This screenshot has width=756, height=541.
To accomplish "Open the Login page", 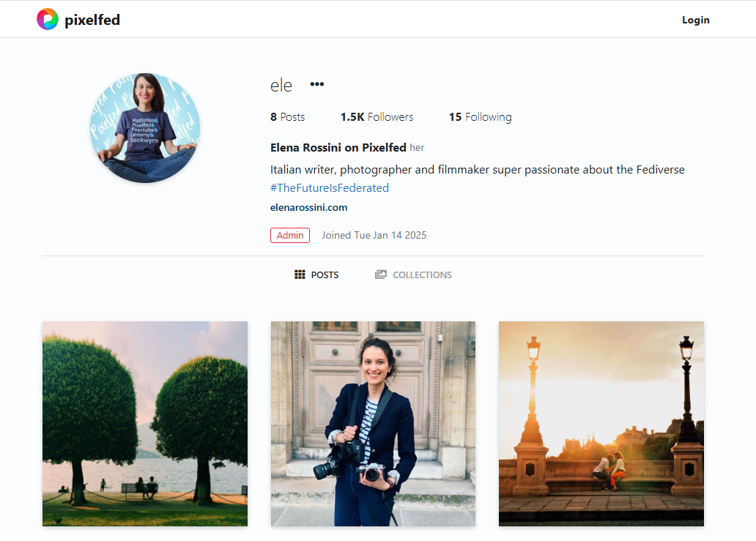I will point(695,20).
